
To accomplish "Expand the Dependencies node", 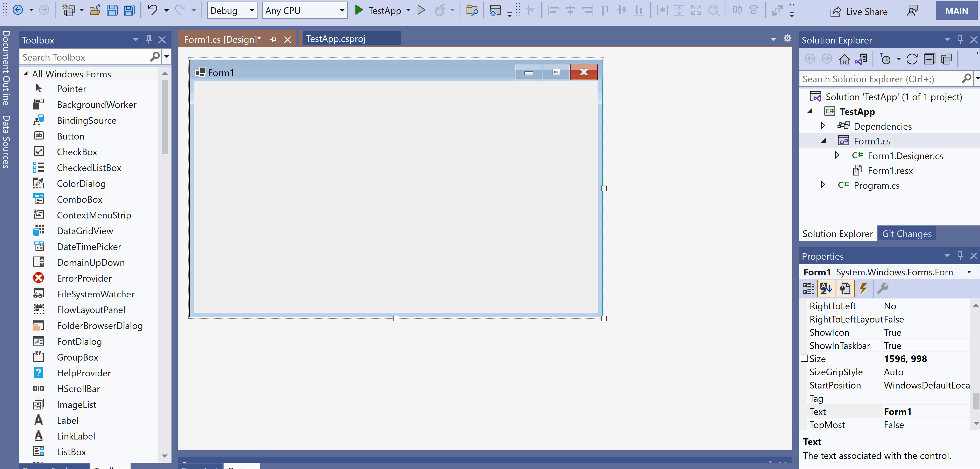I will tap(823, 126).
